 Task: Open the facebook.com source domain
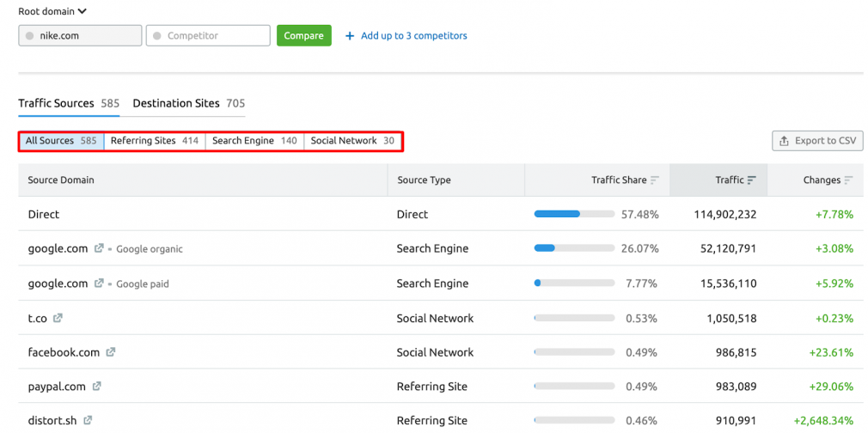(x=64, y=352)
